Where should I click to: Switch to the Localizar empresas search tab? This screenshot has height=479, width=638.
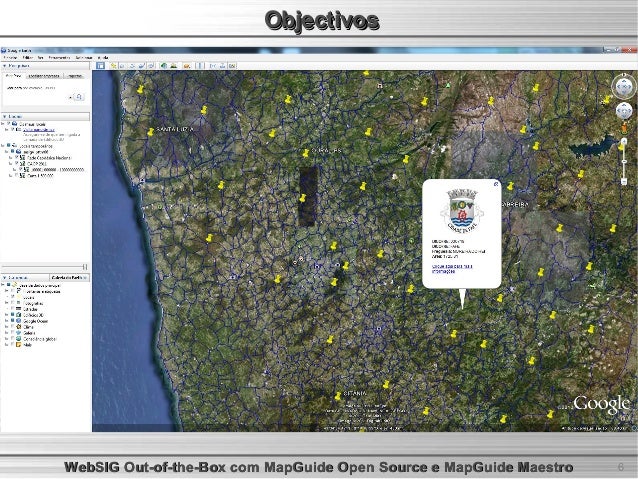[x=44, y=76]
